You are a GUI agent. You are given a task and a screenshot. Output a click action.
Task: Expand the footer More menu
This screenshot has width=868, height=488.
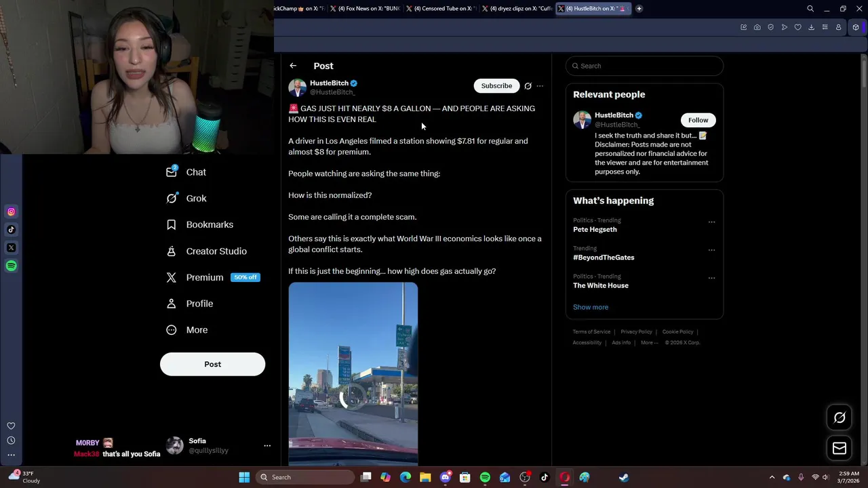pyautogui.click(x=649, y=342)
